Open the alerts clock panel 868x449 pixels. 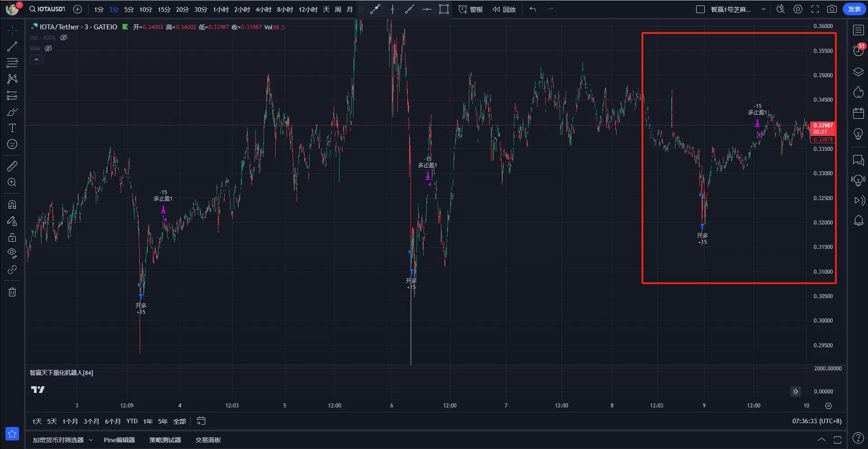pyautogui.click(x=858, y=50)
